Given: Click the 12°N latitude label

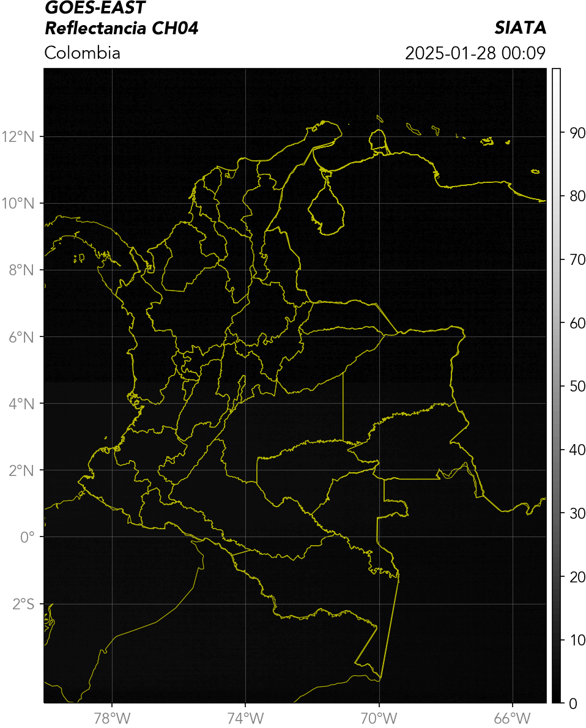Looking at the screenshot, I should coord(18,136).
